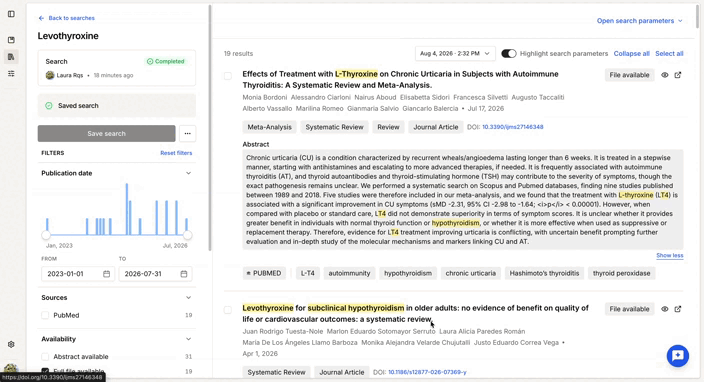Click the Save search button
Viewport: 704px width, 382px height.
(106, 133)
